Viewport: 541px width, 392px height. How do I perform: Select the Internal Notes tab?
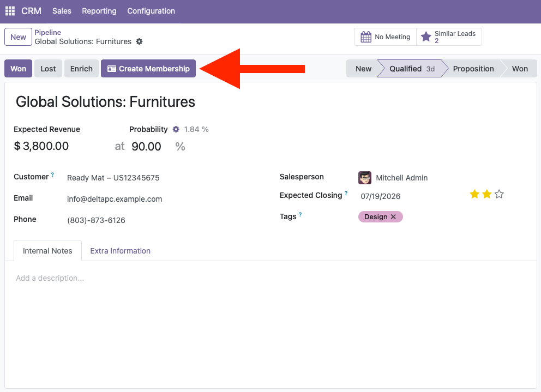pos(47,251)
